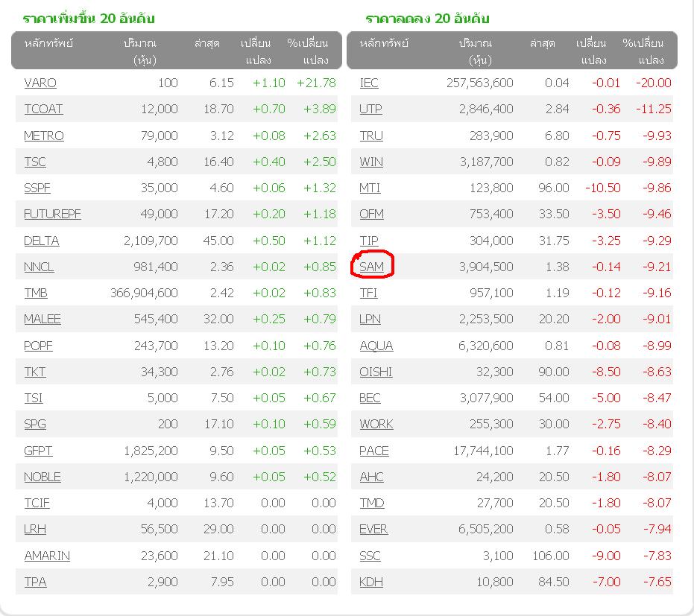This screenshot has width=694, height=616.
Task: Click the EVER stock symbol
Action: click(373, 529)
